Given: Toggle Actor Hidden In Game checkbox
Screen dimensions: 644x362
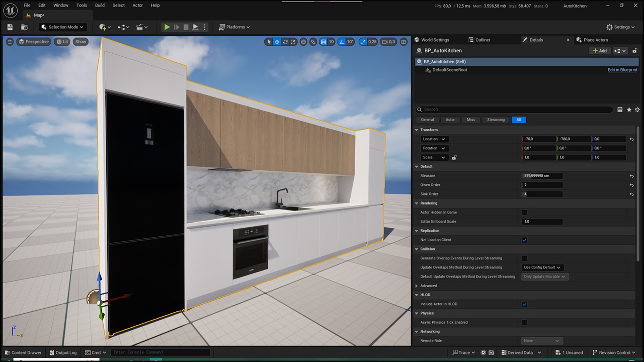Looking at the screenshot, I should [524, 213].
